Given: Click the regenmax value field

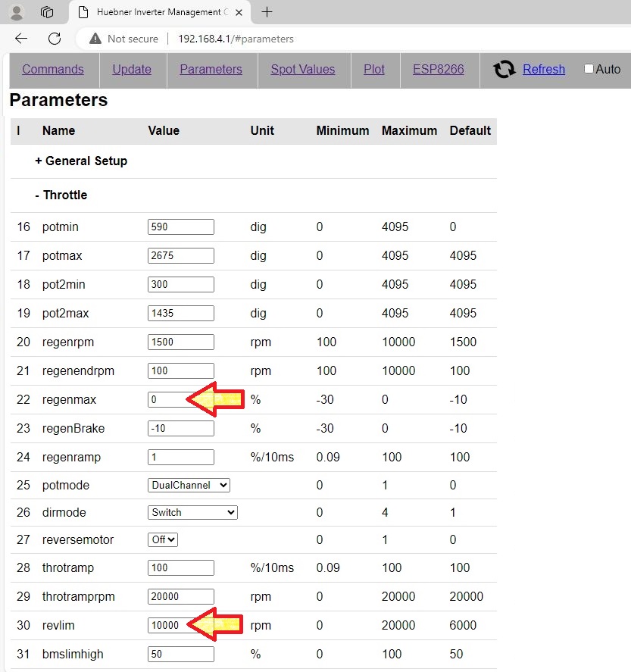Looking at the screenshot, I should [167, 399].
